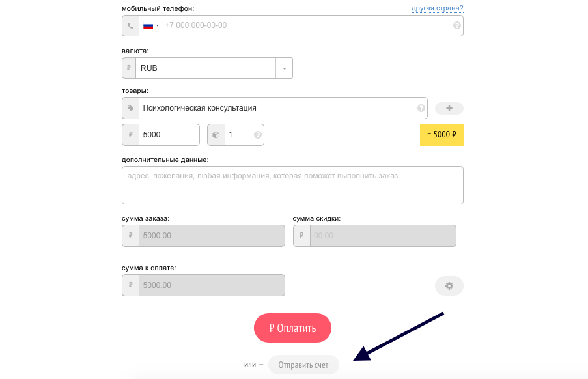
Task: Click the 'Отправить счет' button
Action: (x=303, y=365)
